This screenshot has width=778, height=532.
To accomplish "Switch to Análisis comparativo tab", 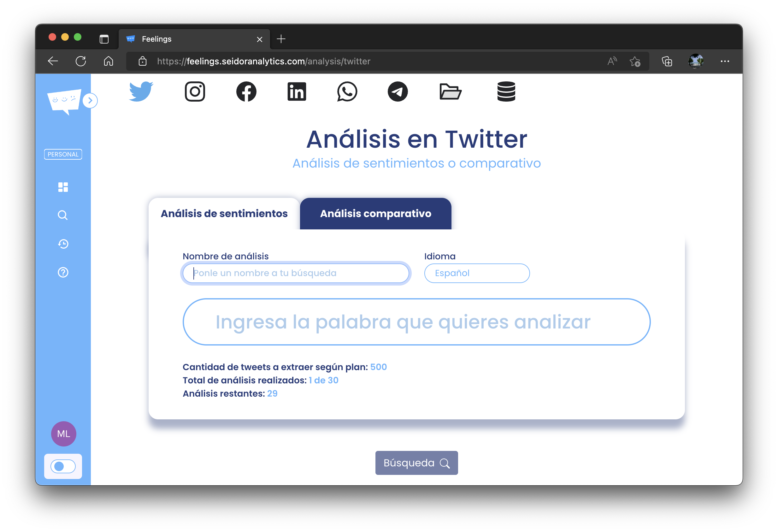I will click(x=375, y=214).
